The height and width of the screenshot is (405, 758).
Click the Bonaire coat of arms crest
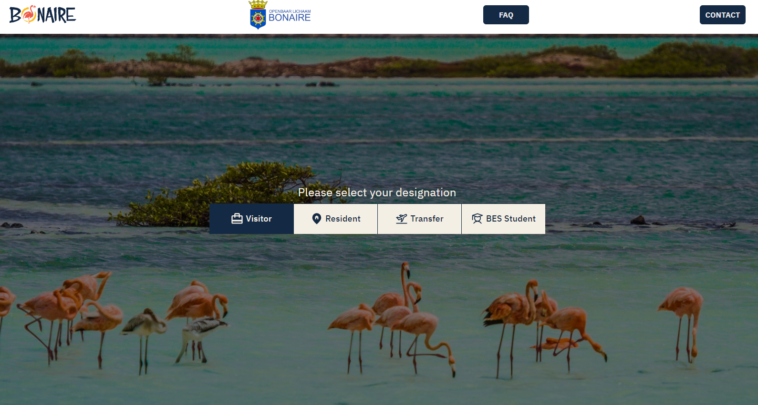pos(258,15)
